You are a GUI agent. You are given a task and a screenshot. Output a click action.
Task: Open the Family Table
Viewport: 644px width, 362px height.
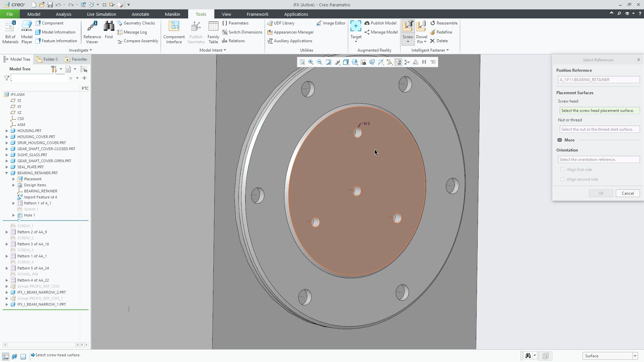213,32
